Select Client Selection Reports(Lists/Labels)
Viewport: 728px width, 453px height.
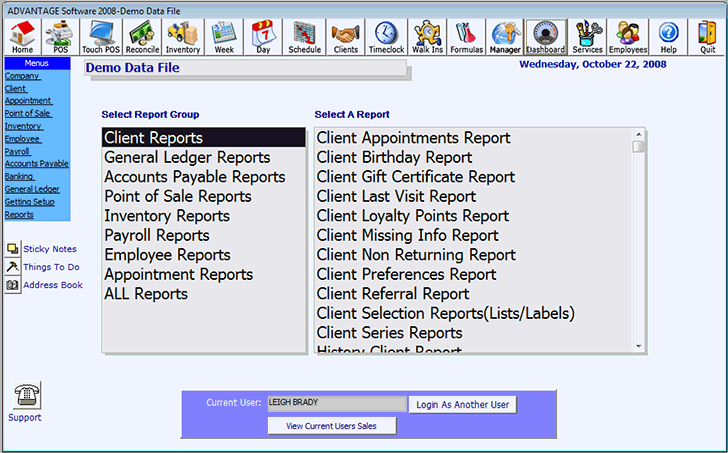(x=474, y=313)
